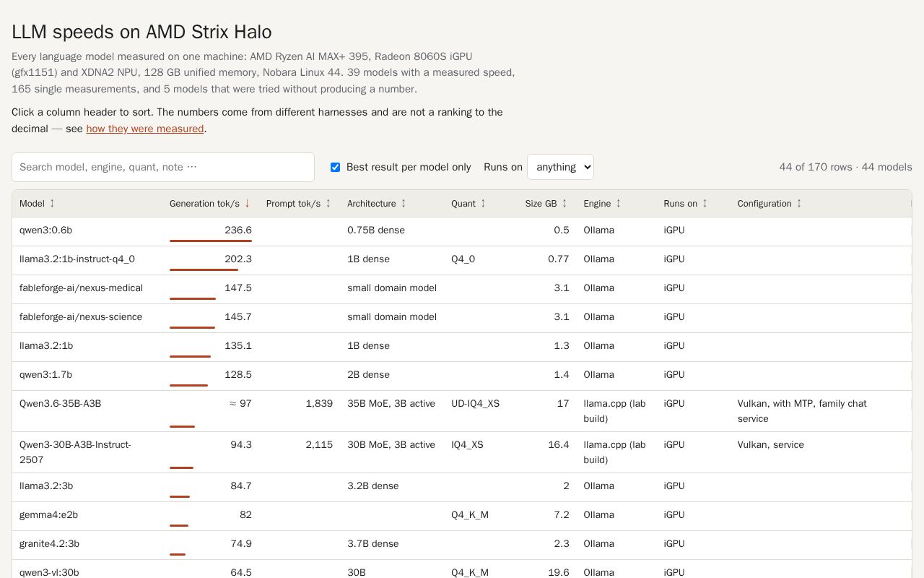
Task: Select the gemma4:e2b model name
Action: coord(48,515)
